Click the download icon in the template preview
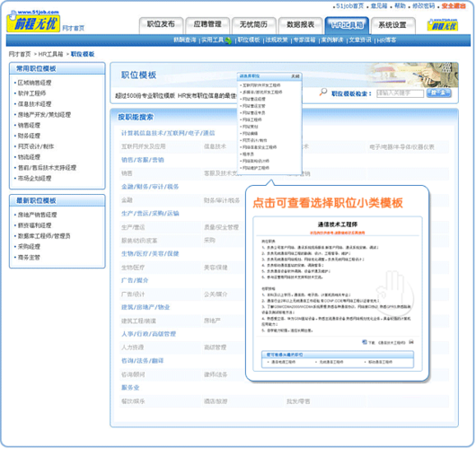This screenshot has height=449, width=476. click(x=365, y=342)
